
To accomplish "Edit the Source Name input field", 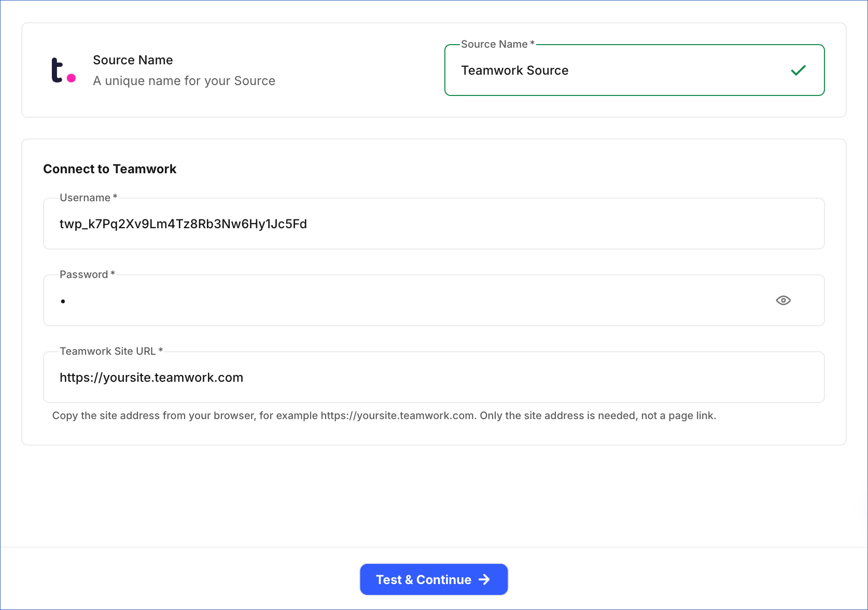I will (634, 70).
